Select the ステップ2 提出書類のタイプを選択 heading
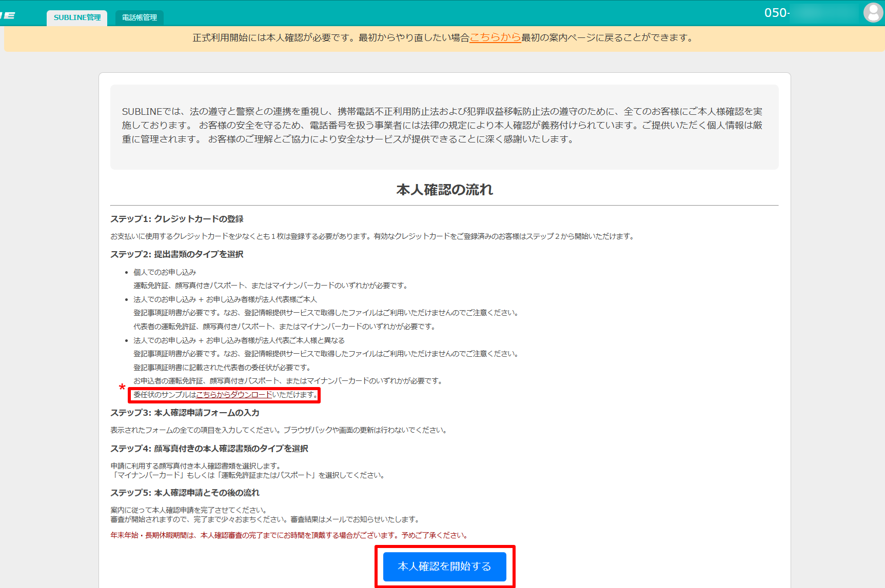 pos(177,254)
